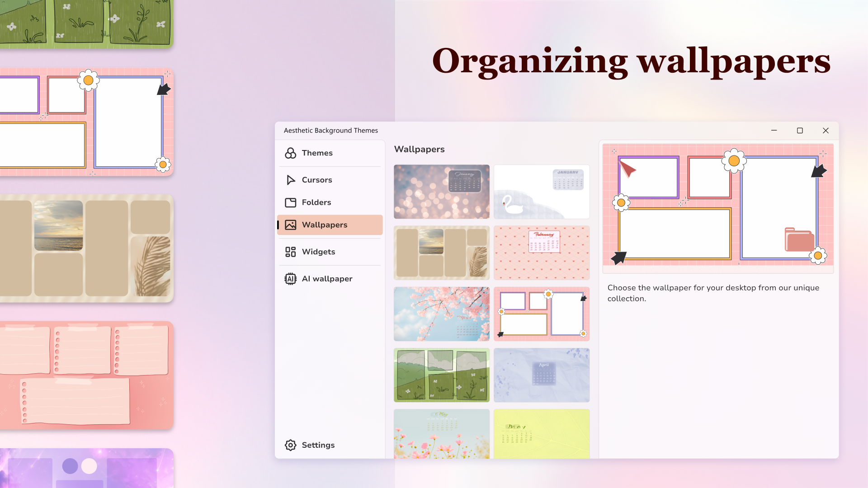Pick the beige collage wallpaper
The height and width of the screenshot is (488, 868).
[x=442, y=253]
